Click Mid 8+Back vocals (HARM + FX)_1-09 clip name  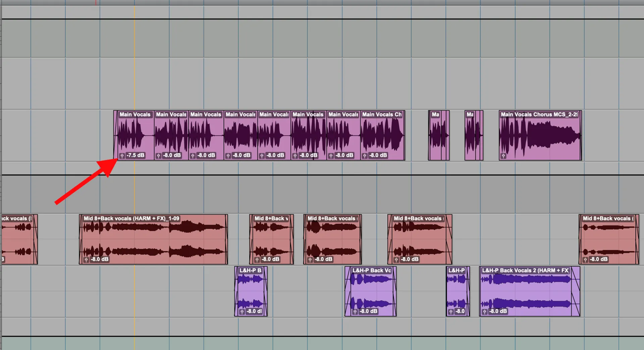[131, 218]
